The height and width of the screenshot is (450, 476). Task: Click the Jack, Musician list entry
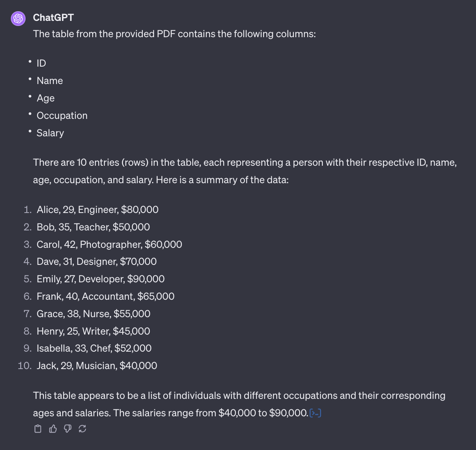[x=97, y=366]
